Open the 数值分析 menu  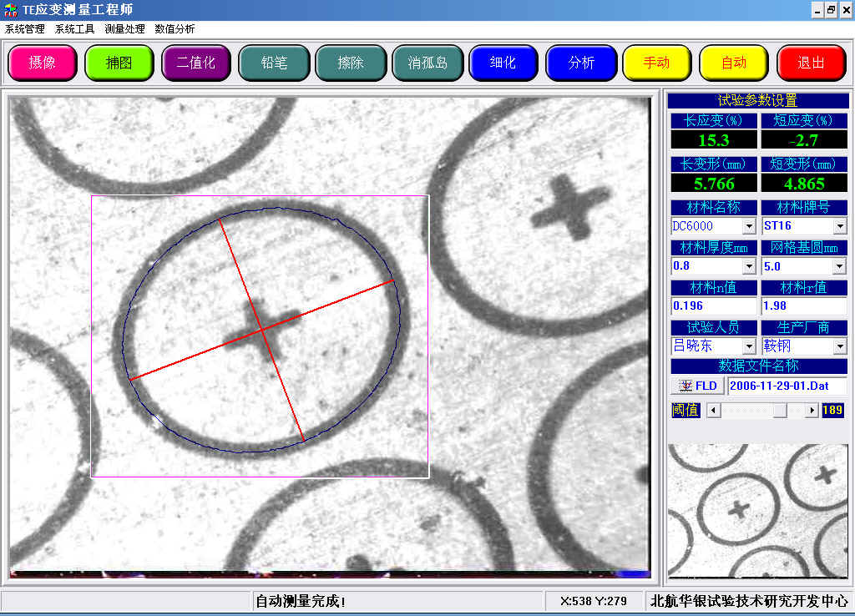click(175, 29)
